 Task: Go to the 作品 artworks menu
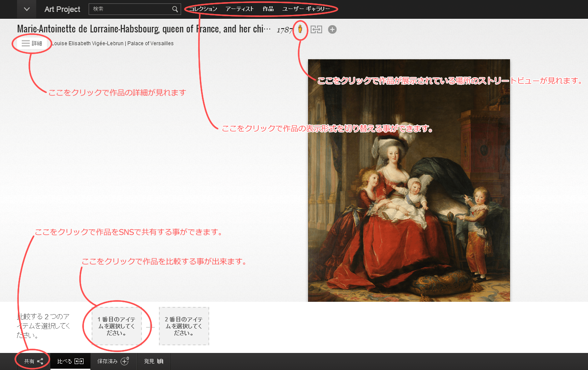(268, 9)
